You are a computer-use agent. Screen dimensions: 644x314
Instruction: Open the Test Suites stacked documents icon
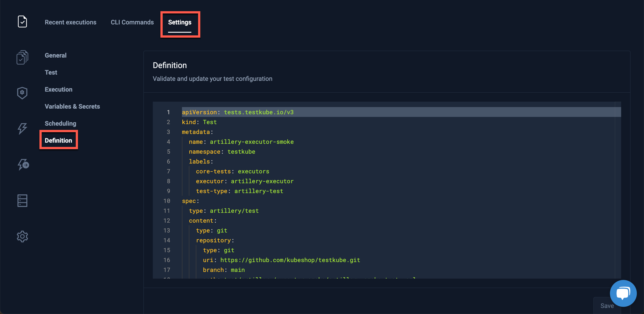click(22, 57)
